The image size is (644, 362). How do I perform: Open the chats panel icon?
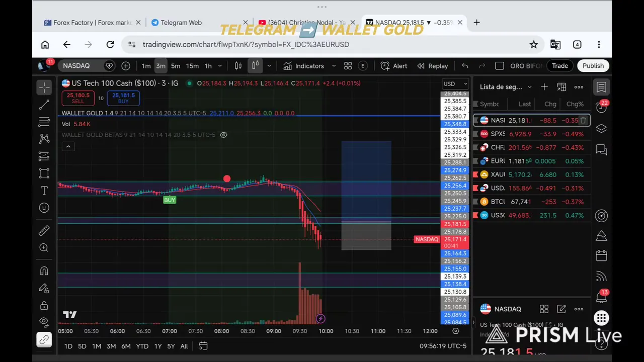(601, 149)
